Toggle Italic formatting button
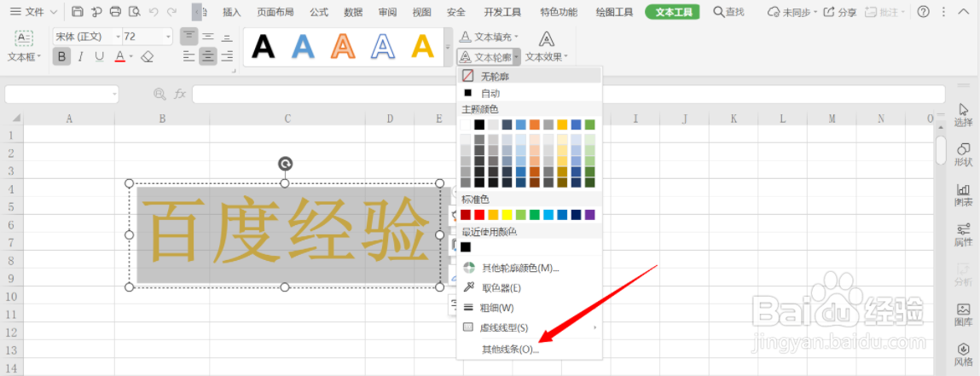The image size is (980, 376). click(x=80, y=57)
